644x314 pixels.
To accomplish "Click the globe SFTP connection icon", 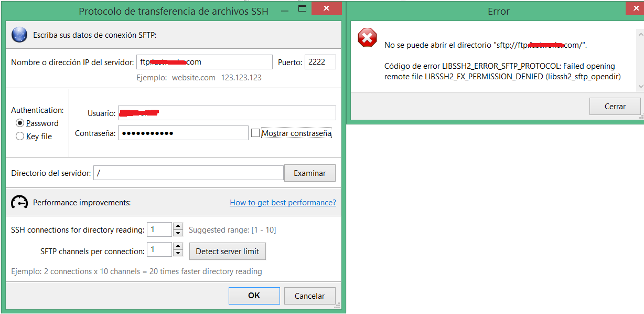I will 19,35.
